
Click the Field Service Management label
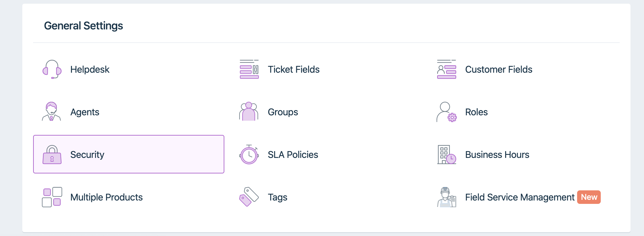(520, 197)
